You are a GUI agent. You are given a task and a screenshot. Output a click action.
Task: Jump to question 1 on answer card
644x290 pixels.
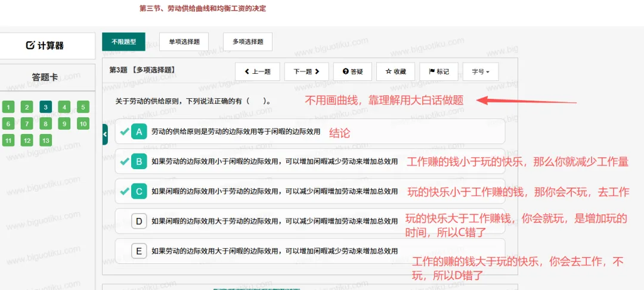8,107
